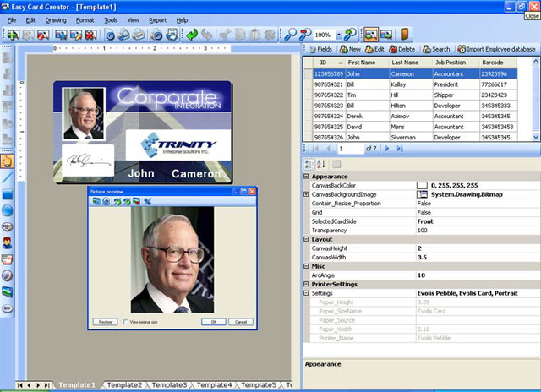The image size is (541, 392).
Task: Click the green undo arrow in toolbar
Action: tap(192, 35)
